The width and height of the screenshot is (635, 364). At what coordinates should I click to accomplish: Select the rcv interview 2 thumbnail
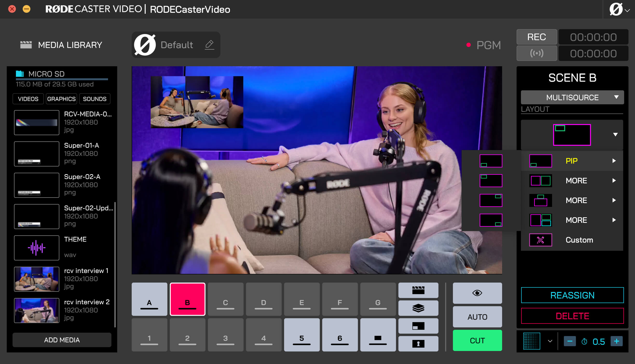coord(36,310)
